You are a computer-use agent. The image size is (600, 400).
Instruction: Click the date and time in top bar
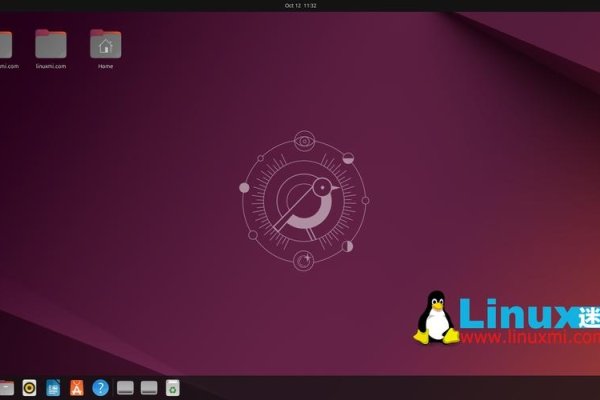300,5
